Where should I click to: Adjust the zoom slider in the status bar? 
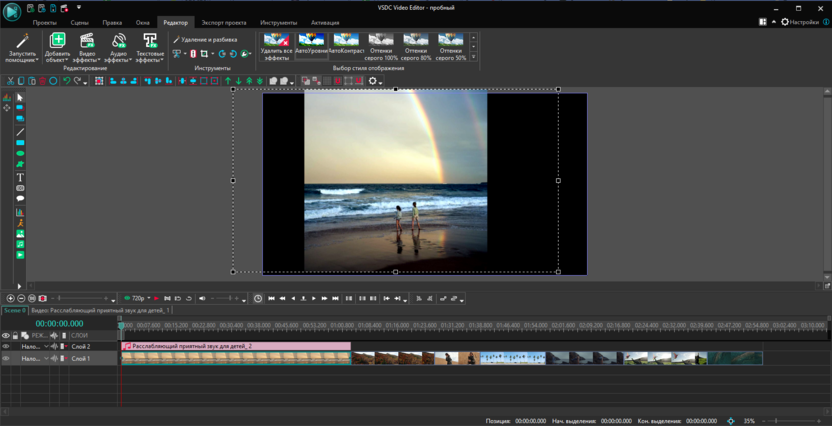point(776,421)
